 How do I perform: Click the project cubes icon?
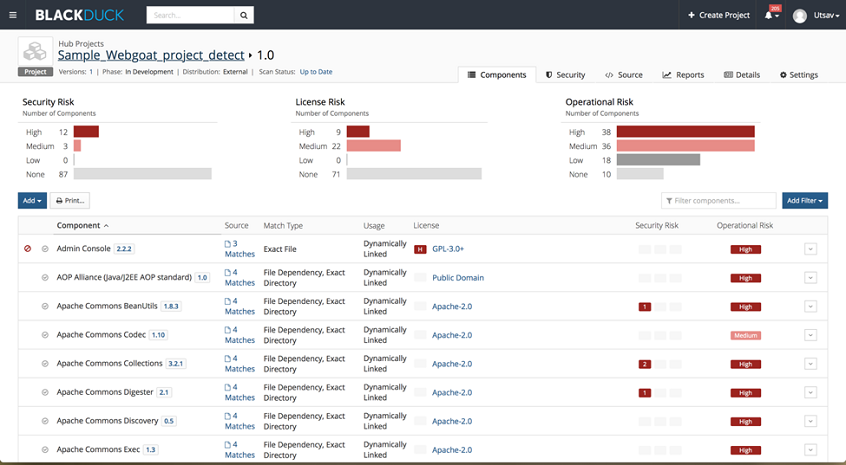tap(36, 51)
